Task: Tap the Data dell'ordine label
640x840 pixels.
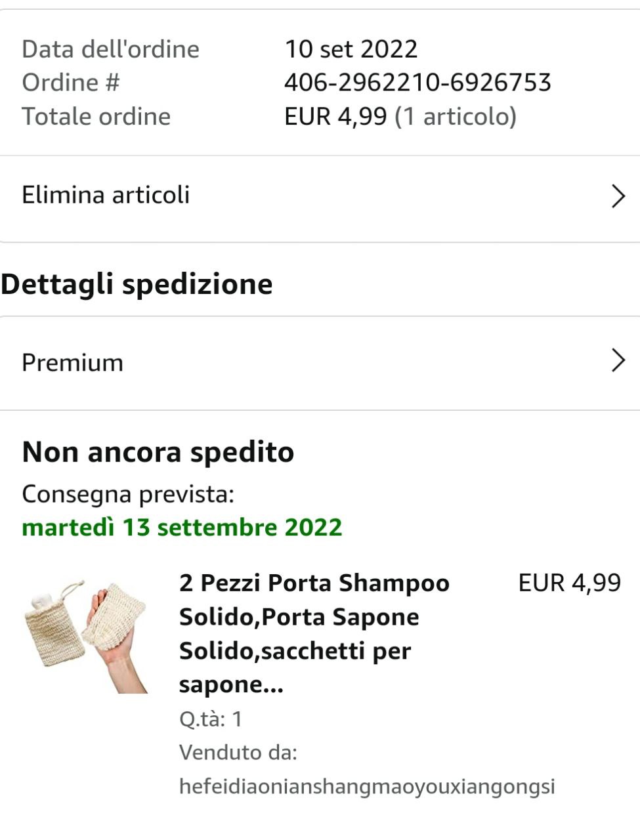Action: click(110, 49)
